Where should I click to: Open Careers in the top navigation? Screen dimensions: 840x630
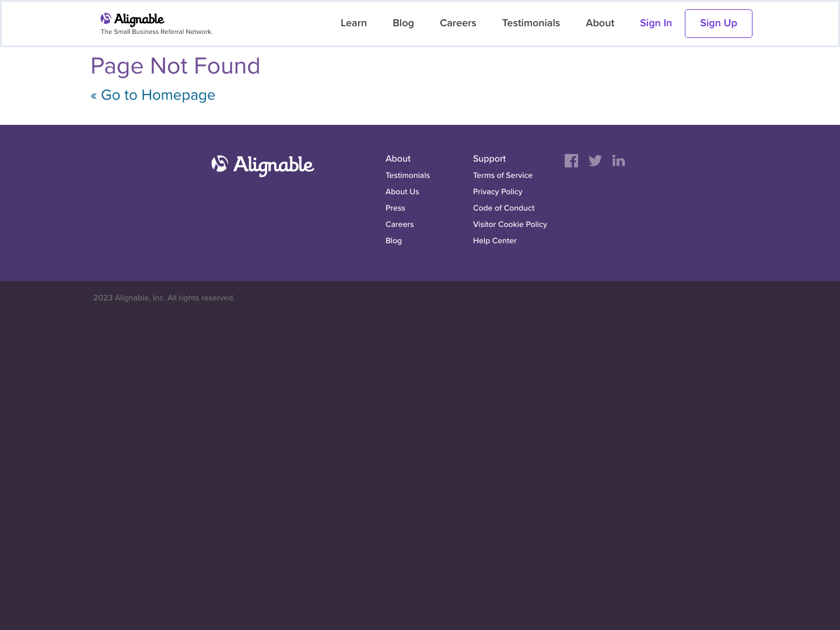(x=458, y=23)
